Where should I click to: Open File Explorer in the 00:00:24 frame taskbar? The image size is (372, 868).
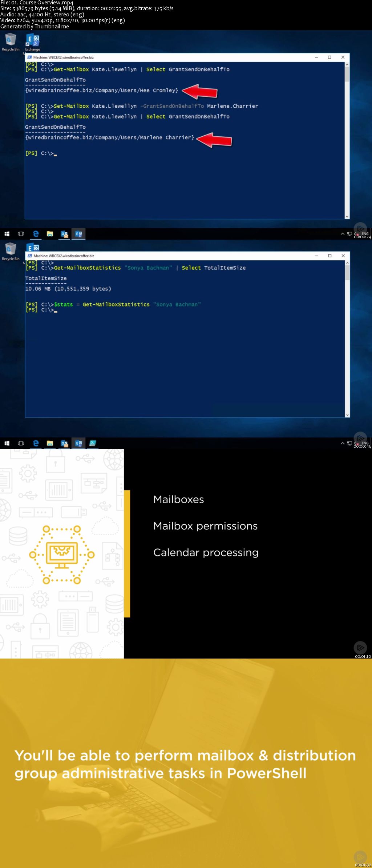[50, 234]
